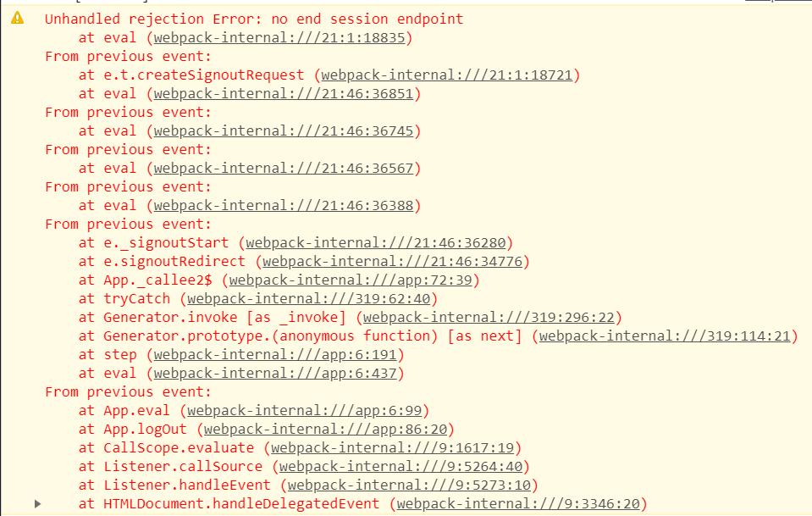Go to eval source app:6:437
The height and width of the screenshot is (516, 812).
coord(275,374)
